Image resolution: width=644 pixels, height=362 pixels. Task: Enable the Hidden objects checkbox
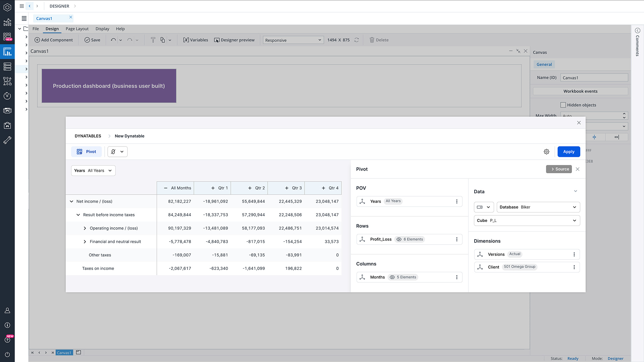point(563,105)
